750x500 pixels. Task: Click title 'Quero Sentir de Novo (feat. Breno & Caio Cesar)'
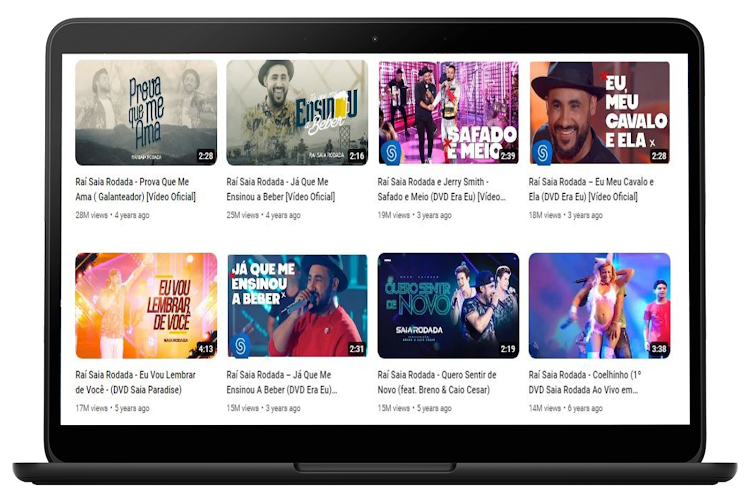(x=437, y=382)
